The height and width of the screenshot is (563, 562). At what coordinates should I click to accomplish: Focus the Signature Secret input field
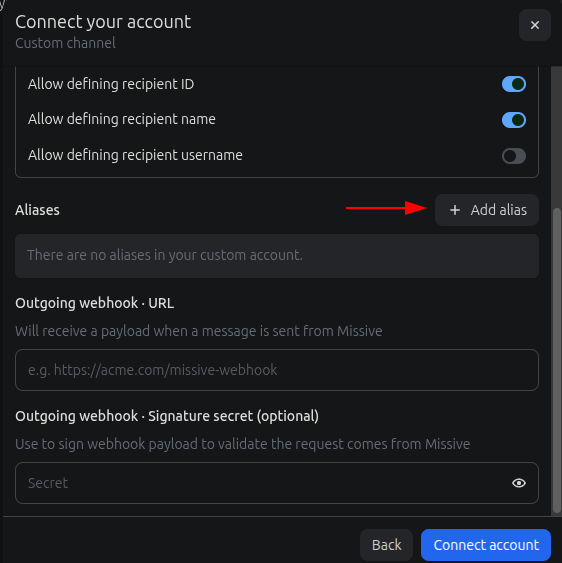point(277,483)
